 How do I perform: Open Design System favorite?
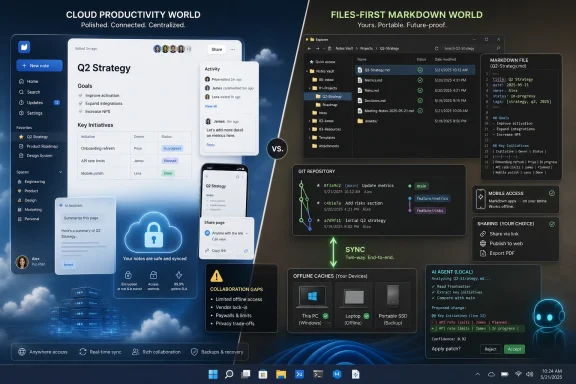(x=36, y=156)
